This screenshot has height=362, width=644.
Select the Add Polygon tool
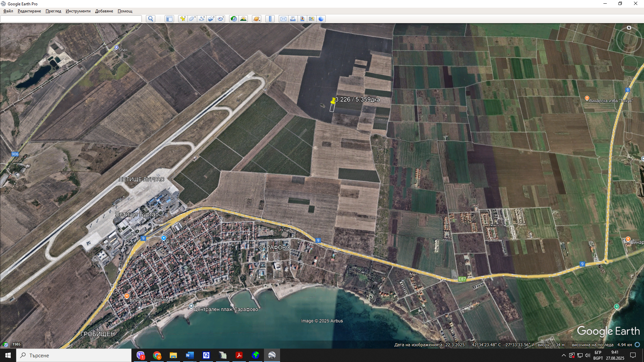[192, 19]
